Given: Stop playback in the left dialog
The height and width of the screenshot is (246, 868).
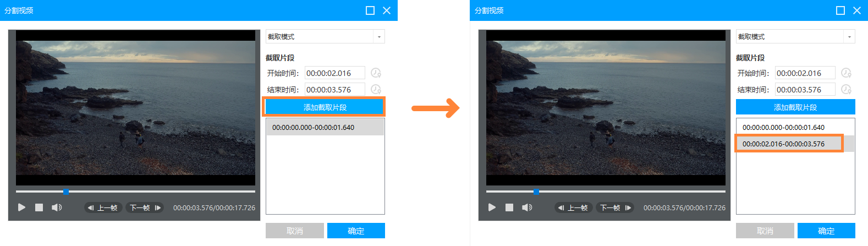Looking at the screenshot, I should click(x=39, y=207).
